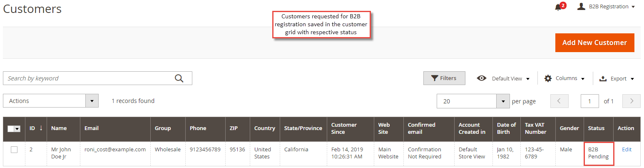Sort by the ID column header
644x168 pixels.
tap(36, 128)
